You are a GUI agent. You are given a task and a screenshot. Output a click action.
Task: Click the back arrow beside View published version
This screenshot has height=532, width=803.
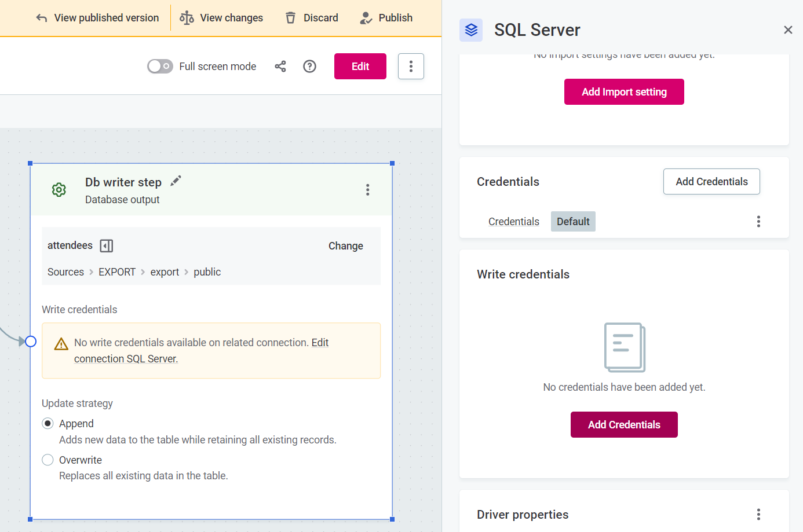41,17
